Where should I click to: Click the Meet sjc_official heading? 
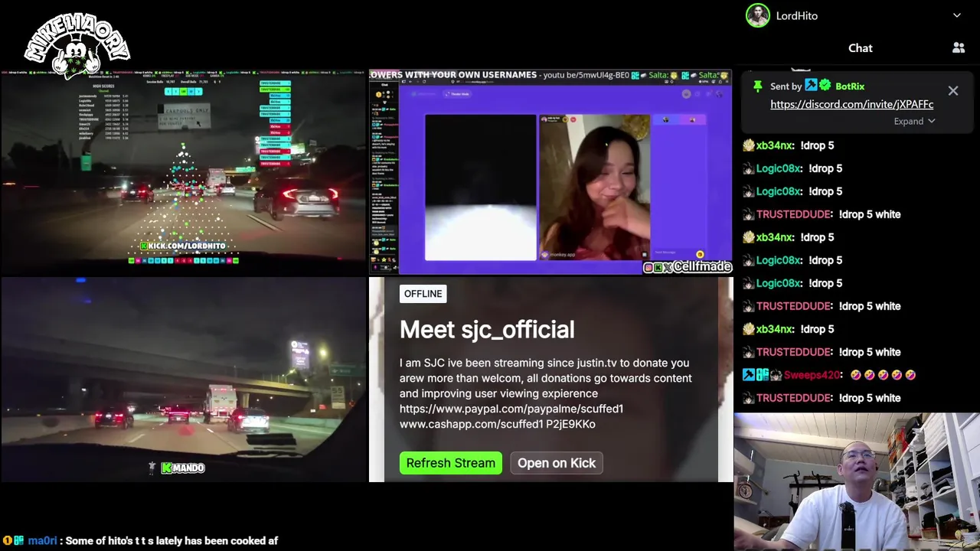tap(487, 330)
